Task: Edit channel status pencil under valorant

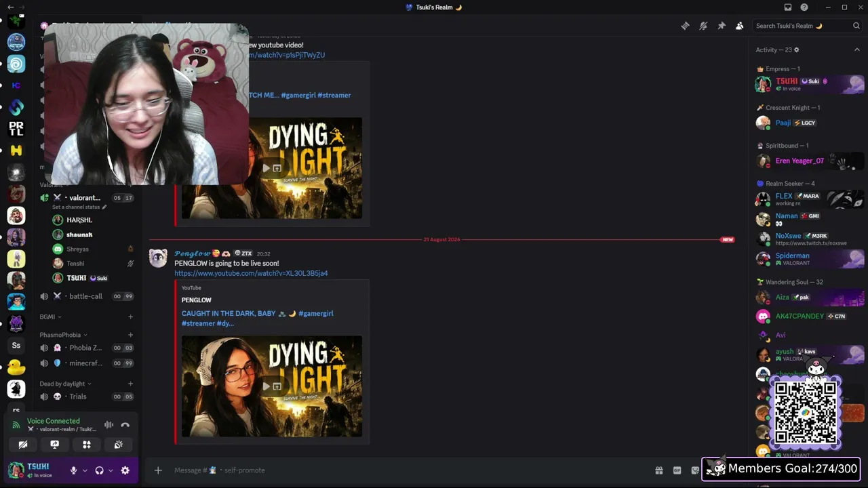Action: [x=104, y=207]
